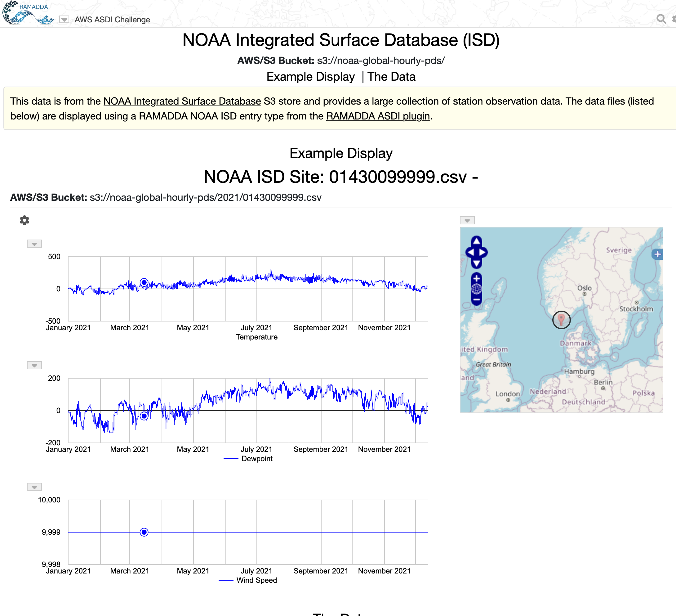Open the map display dropdown menu
Image resolution: width=676 pixels, height=616 pixels.
(x=467, y=220)
